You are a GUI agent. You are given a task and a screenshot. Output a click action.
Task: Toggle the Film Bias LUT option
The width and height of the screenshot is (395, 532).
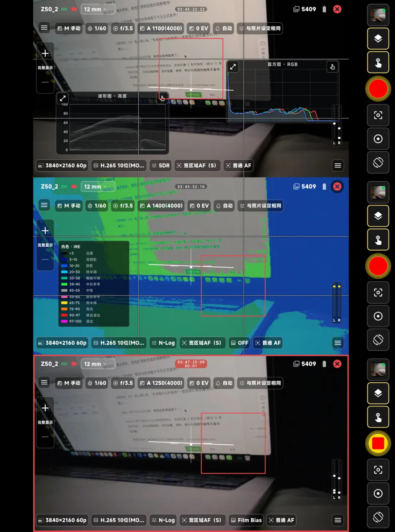[x=247, y=520]
